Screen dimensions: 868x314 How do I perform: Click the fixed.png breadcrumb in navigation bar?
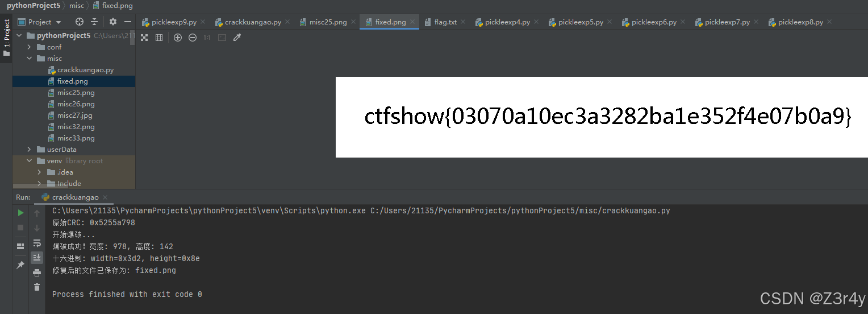(x=112, y=6)
